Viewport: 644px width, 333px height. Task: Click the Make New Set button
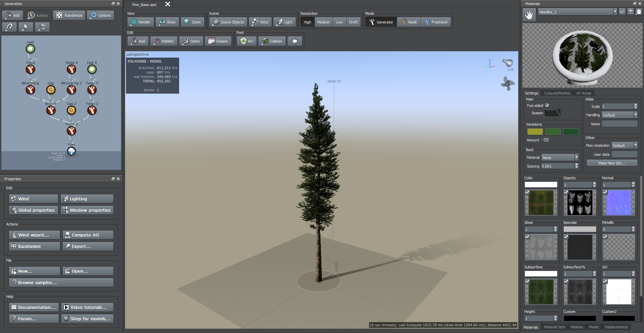tap(612, 163)
